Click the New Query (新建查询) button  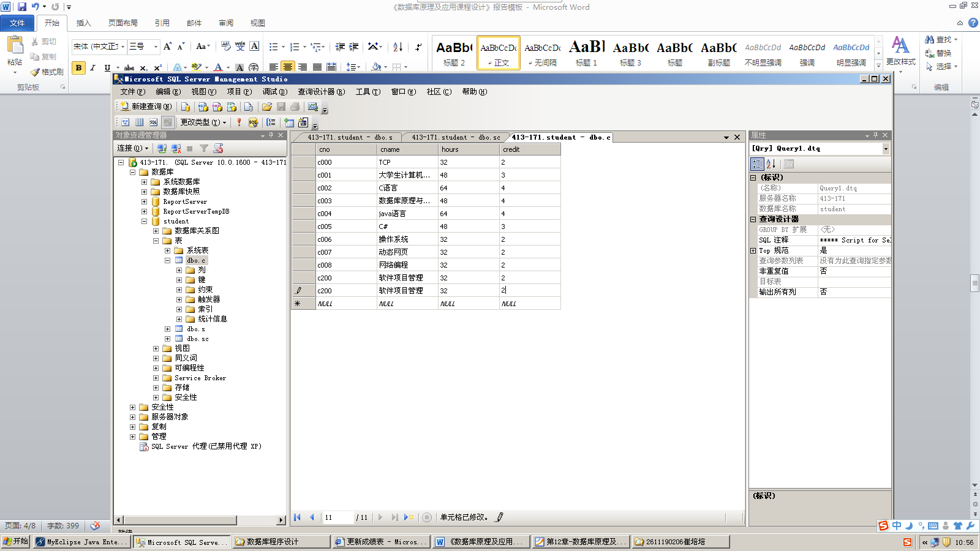click(x=146, y=107)
